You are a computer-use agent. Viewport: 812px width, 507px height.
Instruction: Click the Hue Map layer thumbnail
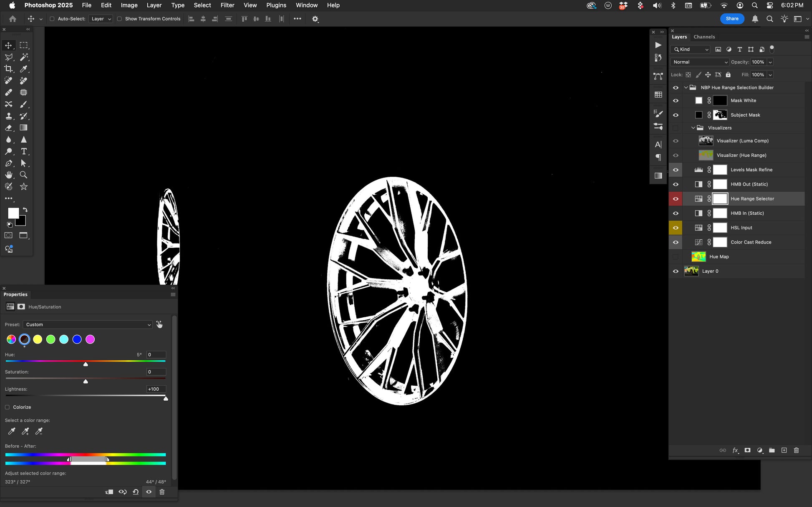coord(699,257)
